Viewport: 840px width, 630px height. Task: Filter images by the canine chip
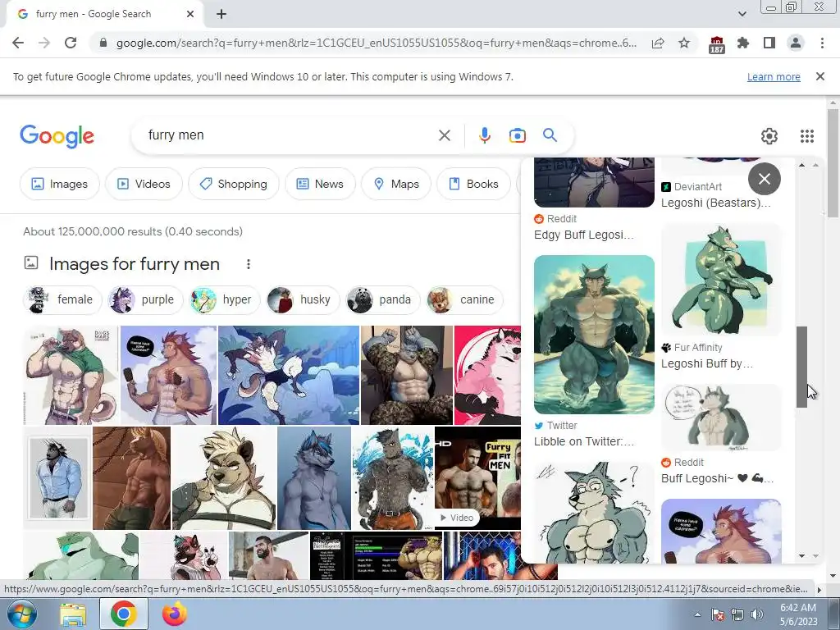[464, 299]
